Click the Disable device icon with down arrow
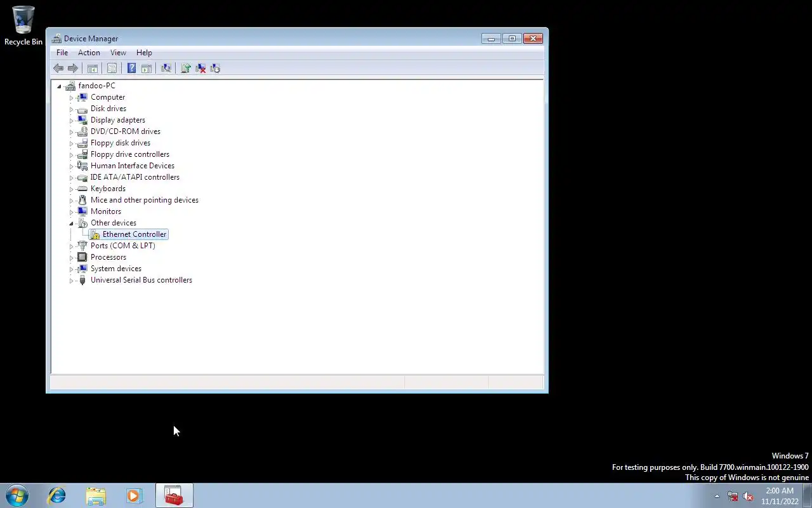The height and width of the screenshot is (508, 812). tap(215, 68)
